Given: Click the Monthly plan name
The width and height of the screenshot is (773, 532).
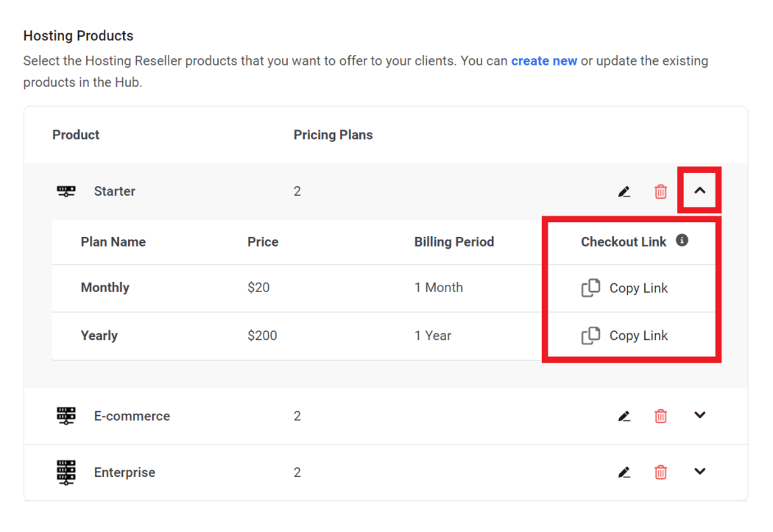Looking at the screenshot, I should coord(105,288).
